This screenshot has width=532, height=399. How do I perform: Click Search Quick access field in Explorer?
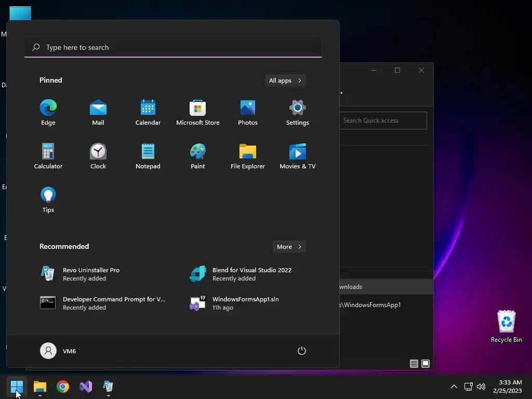(383, 121)
